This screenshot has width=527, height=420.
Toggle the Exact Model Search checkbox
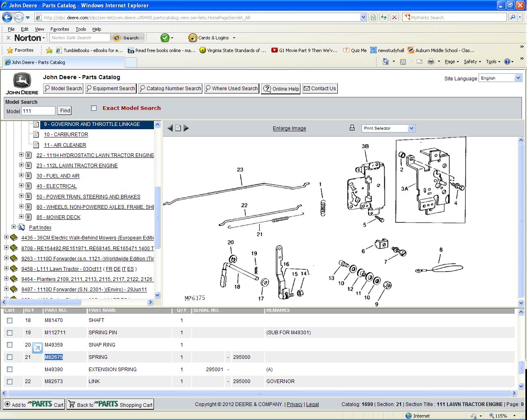tap(94, 108)
